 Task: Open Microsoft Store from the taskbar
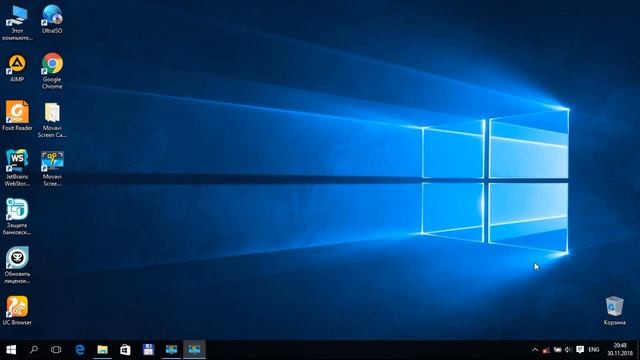click(x=125, y=350)
